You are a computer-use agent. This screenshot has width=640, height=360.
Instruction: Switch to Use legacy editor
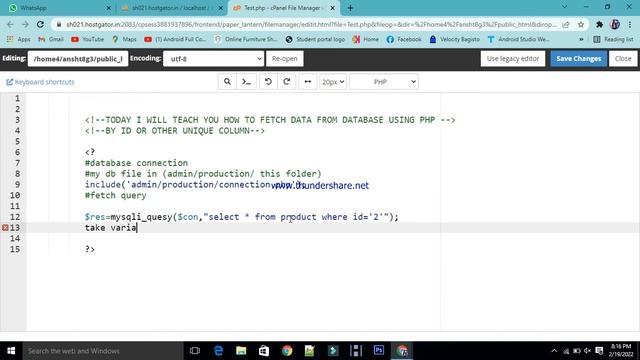[x=513, y=59]
